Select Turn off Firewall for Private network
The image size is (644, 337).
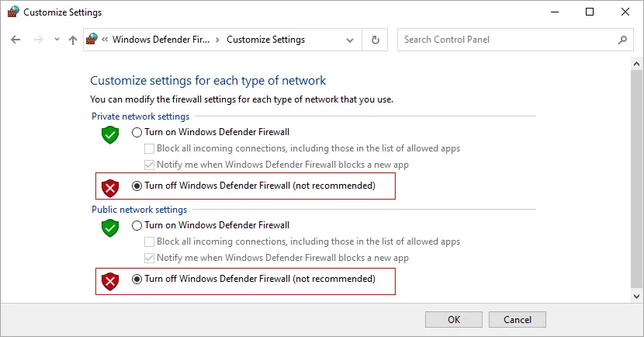(137, 186)
